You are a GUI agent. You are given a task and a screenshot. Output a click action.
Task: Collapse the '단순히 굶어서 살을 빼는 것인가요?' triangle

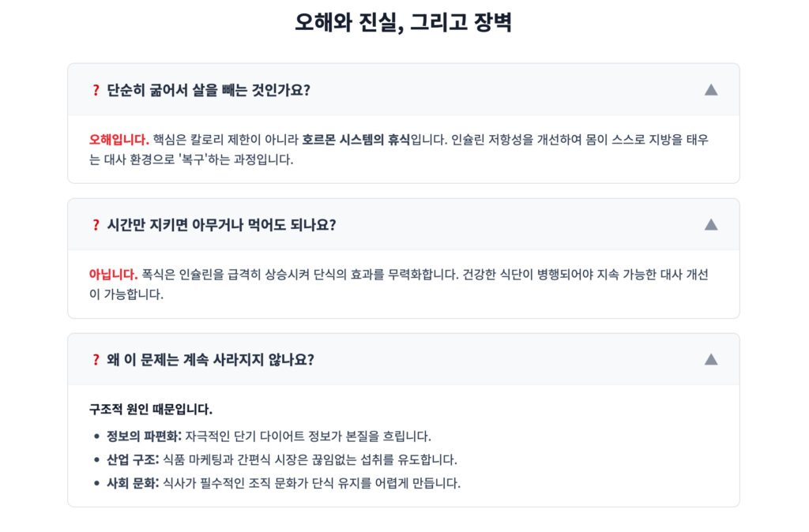pos(710,90)
